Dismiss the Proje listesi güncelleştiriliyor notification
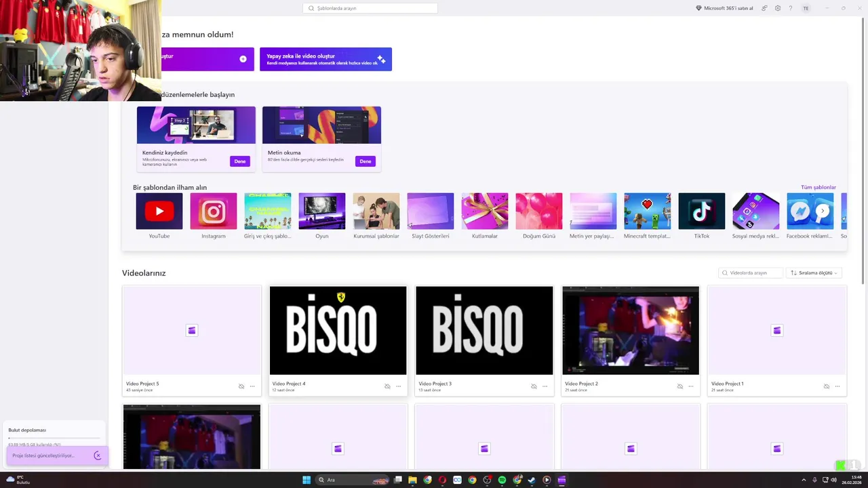The width and height of the screenshot is (868, 488). (98, 455)
